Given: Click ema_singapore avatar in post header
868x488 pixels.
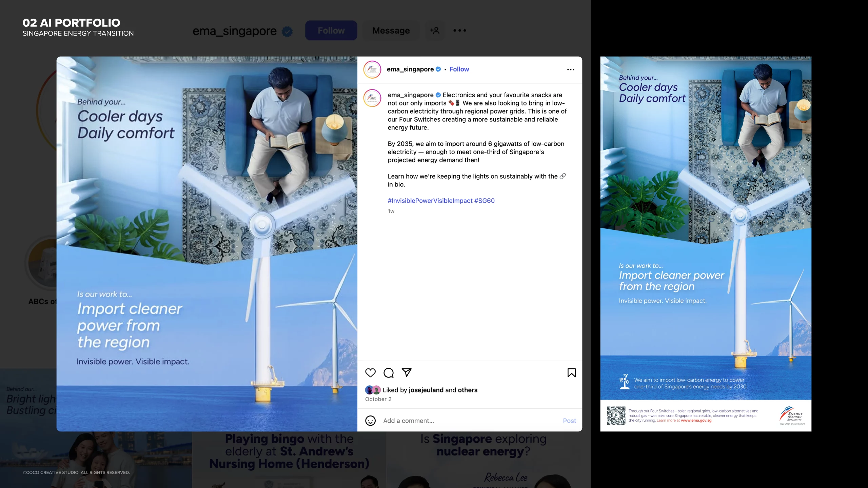Looking at the screenshot, I should (x=372, y=69).
